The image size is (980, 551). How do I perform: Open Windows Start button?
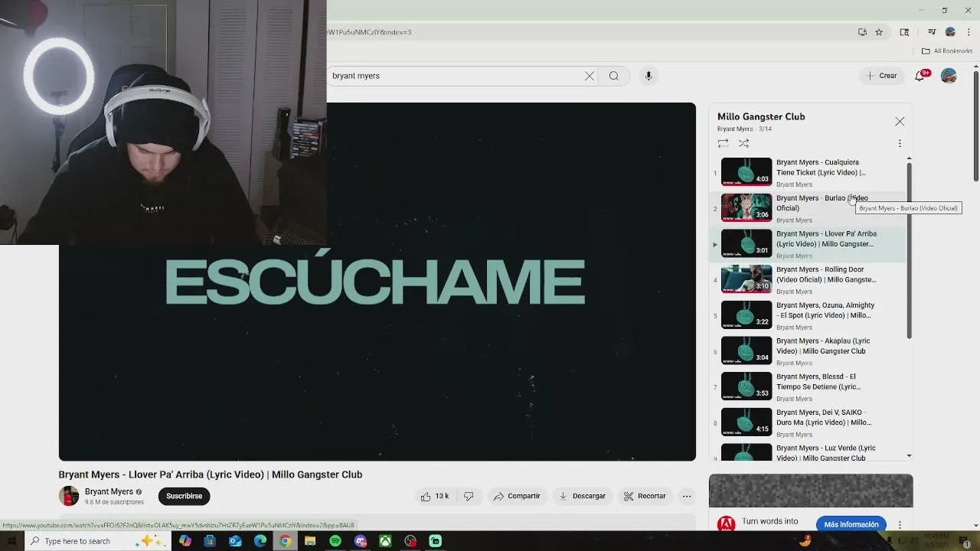click(x=11, y=541)
